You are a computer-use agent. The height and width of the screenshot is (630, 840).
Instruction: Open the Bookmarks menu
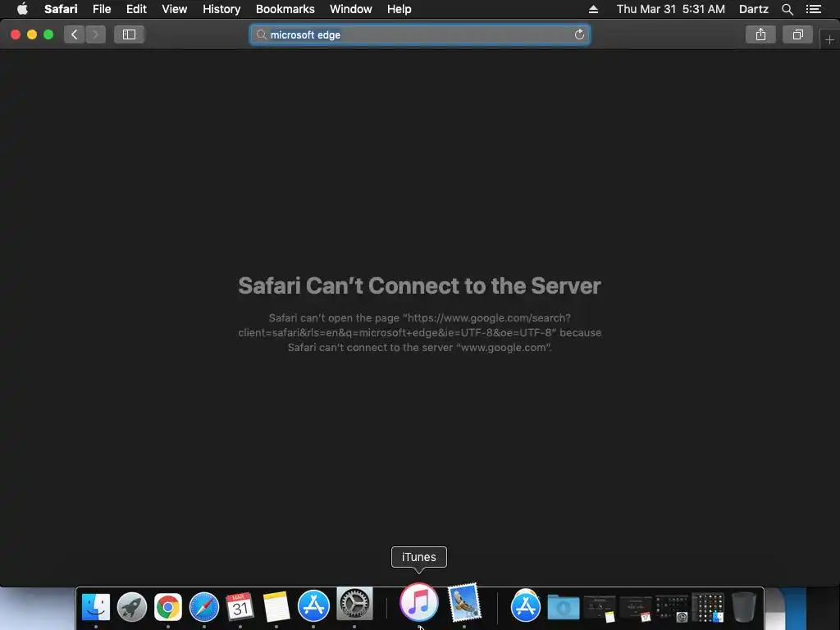pyautogui.click(x=285, y=9)
